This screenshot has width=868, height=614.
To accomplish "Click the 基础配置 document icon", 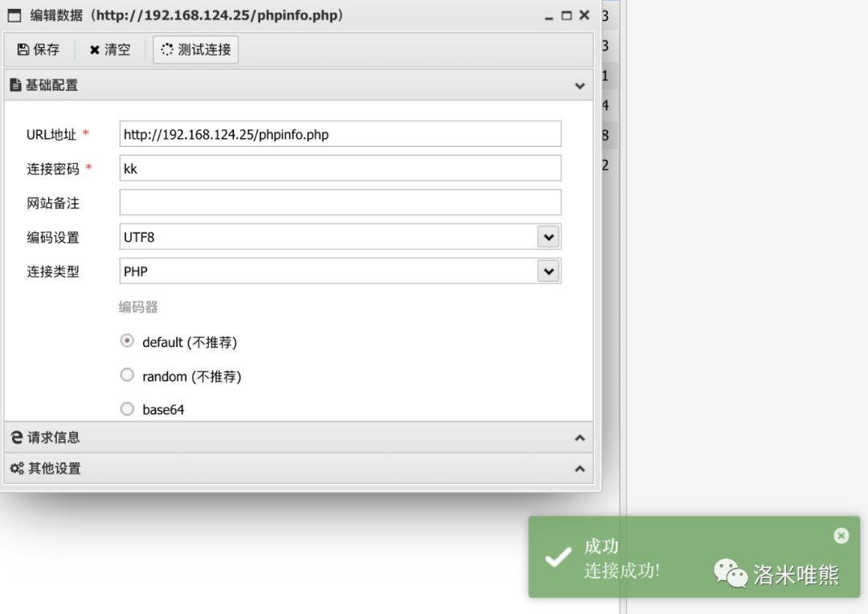I will 15,85.
